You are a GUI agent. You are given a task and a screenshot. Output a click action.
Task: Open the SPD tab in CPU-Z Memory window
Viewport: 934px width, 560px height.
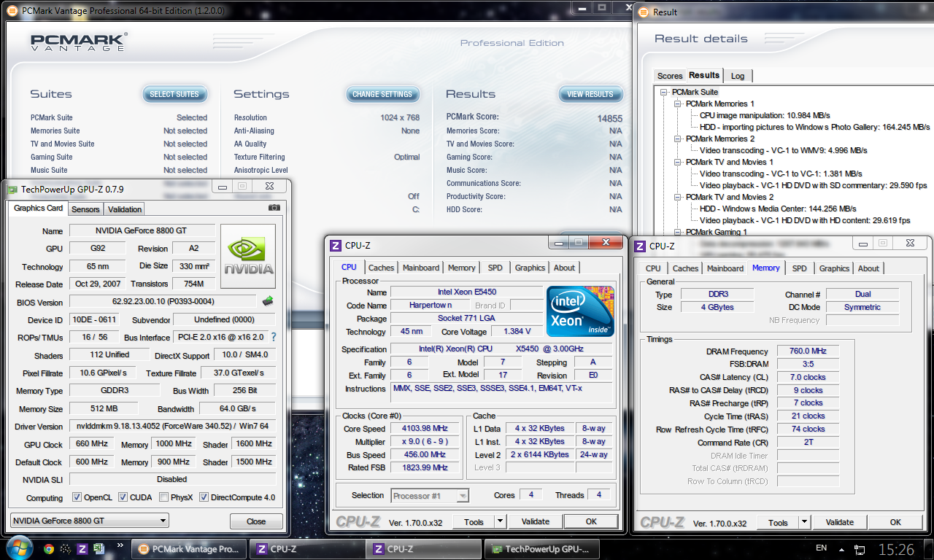pyautogui.click(x=799, y=268)
